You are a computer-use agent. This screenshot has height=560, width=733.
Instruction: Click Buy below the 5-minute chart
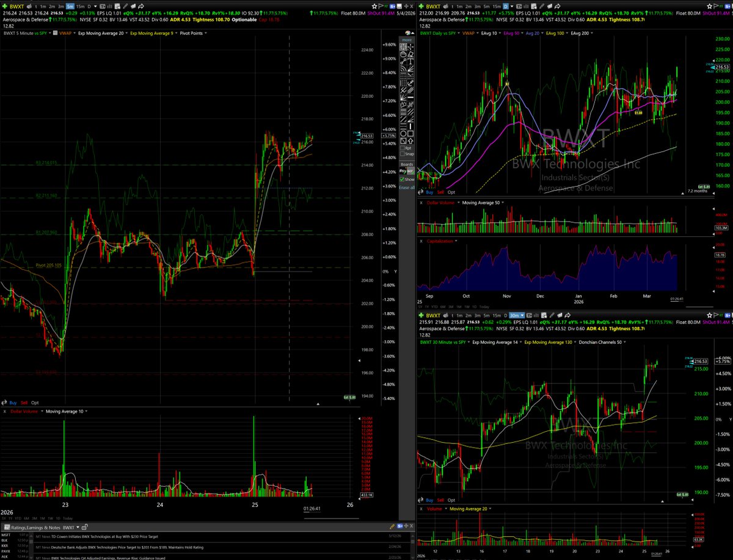coord(13,403)
